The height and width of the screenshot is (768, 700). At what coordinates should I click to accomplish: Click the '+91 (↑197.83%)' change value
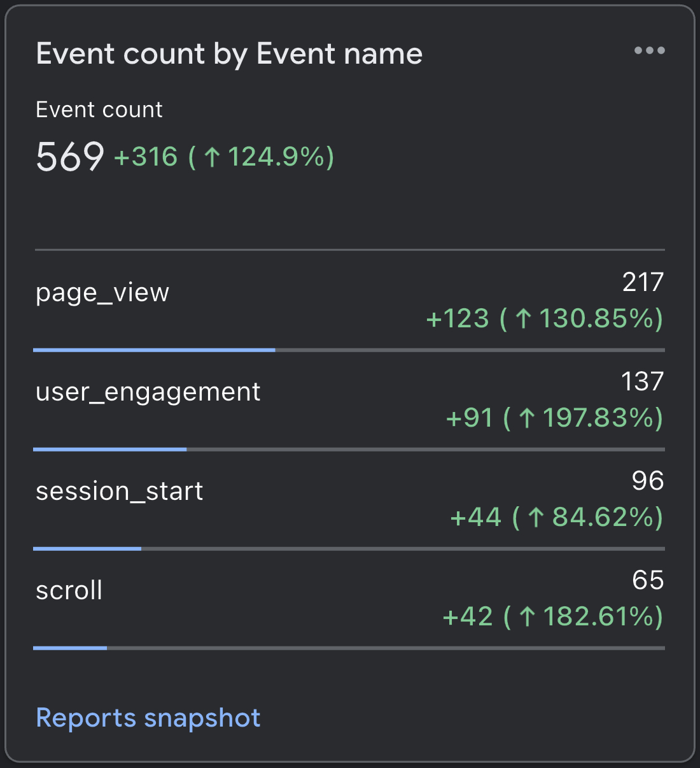[555, 418]
